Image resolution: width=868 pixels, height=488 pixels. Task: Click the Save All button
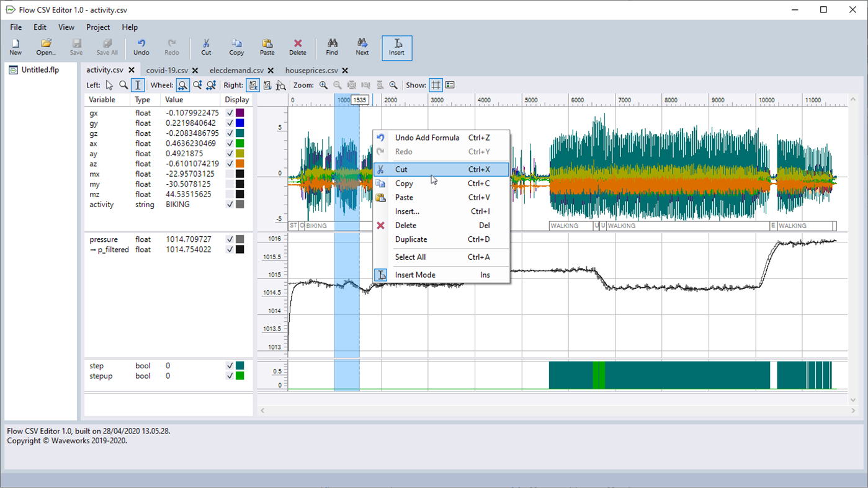(x=106, y=47)
